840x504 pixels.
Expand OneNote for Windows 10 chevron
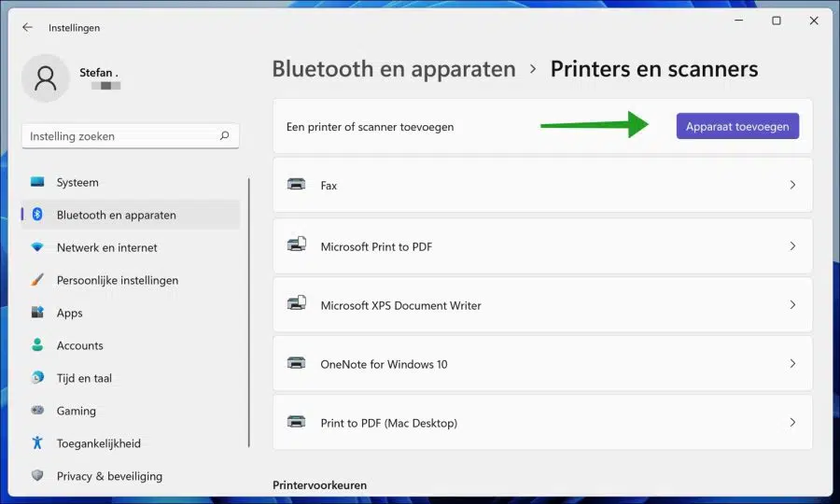tap(792, 364)
